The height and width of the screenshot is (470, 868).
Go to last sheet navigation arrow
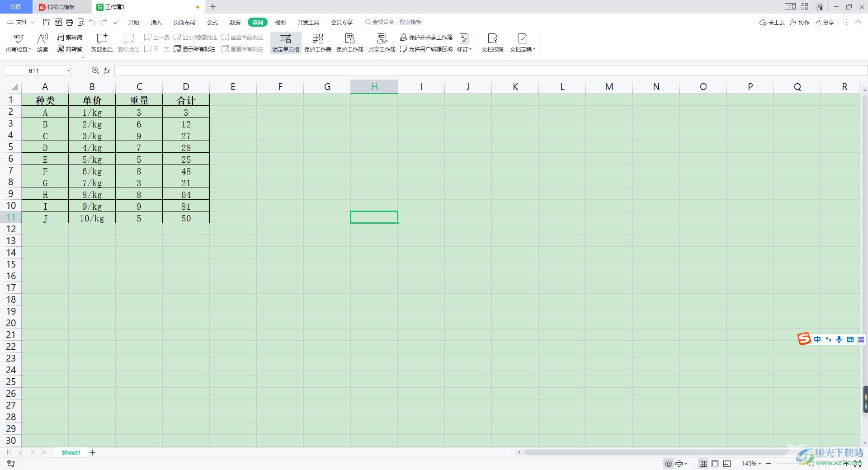(x=44, y=452)
